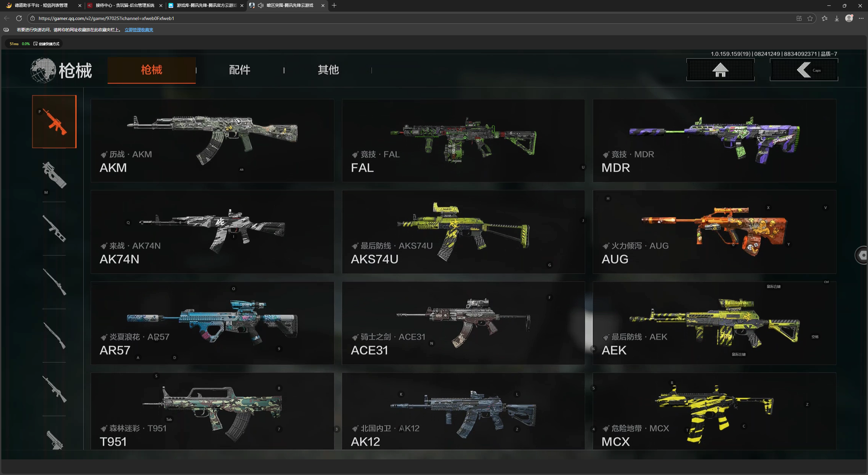Viewport: 868px width, 475px height.
Task: Close the 接待中心 browser tab
Action: point(161,5)
